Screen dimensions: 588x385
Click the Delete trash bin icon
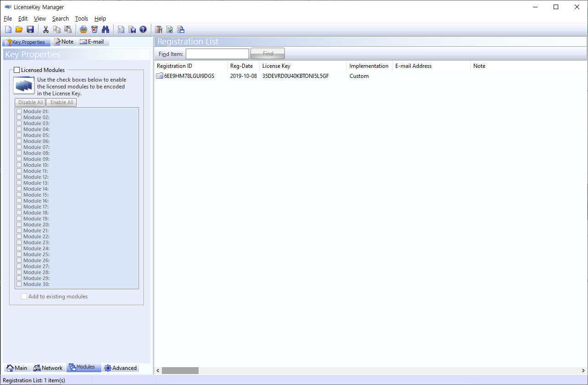[94, 30]
